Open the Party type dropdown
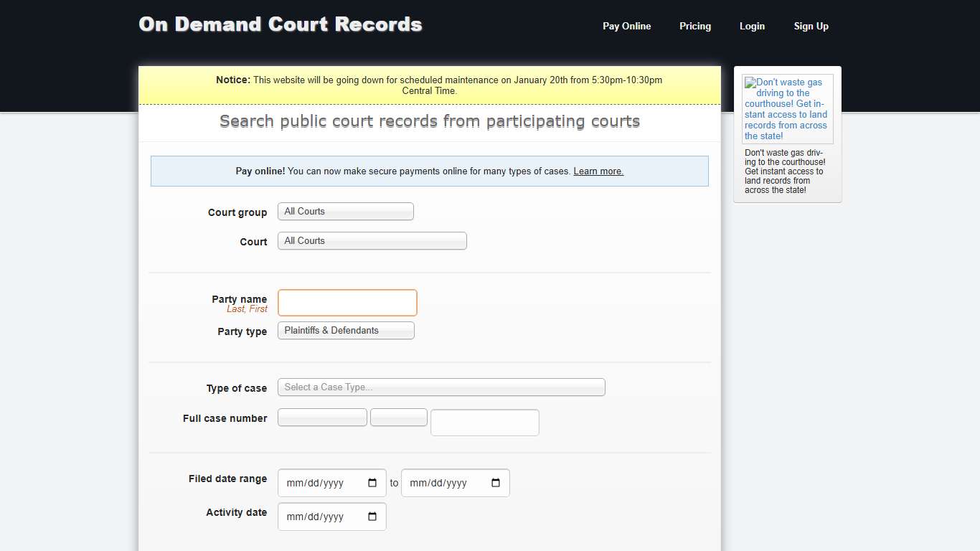 (345, 330)
